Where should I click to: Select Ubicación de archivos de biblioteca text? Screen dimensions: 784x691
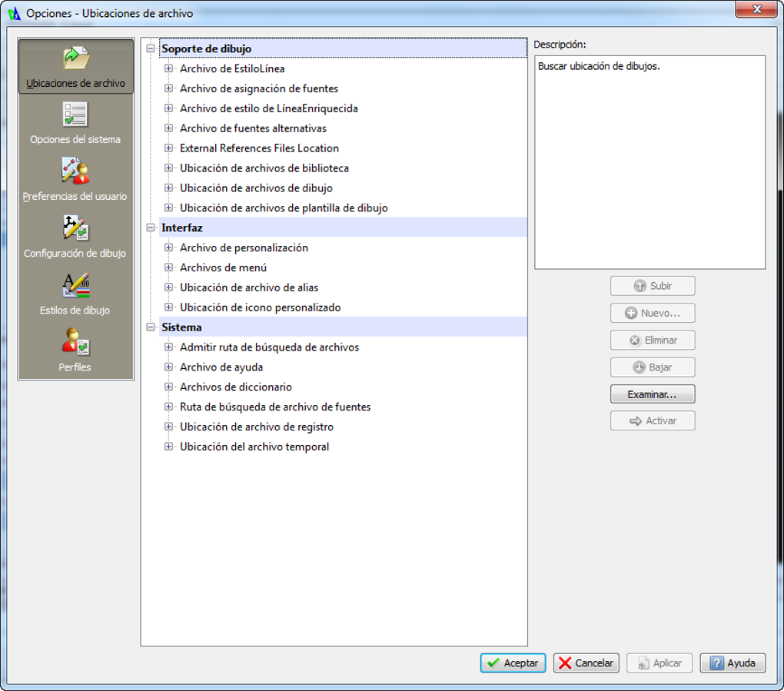pos(264,168)
